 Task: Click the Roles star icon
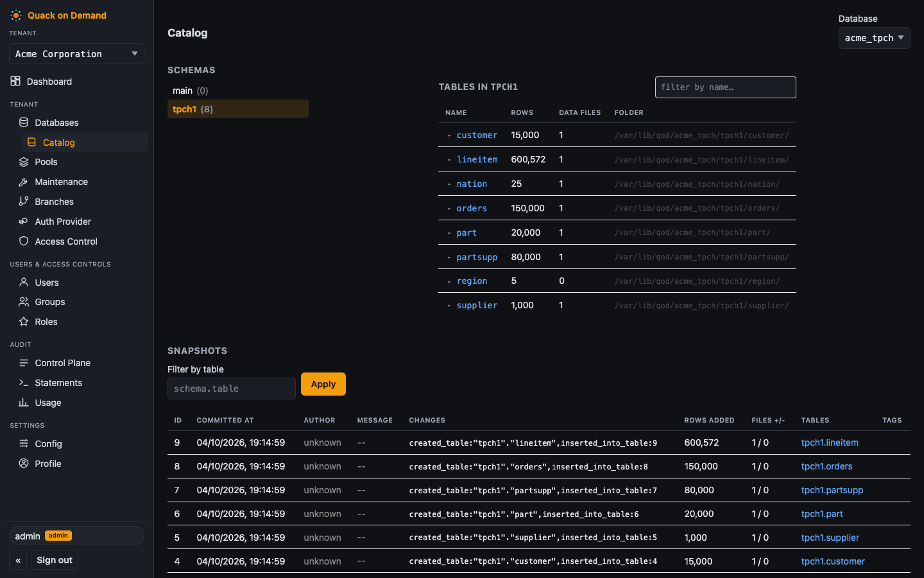24,321
